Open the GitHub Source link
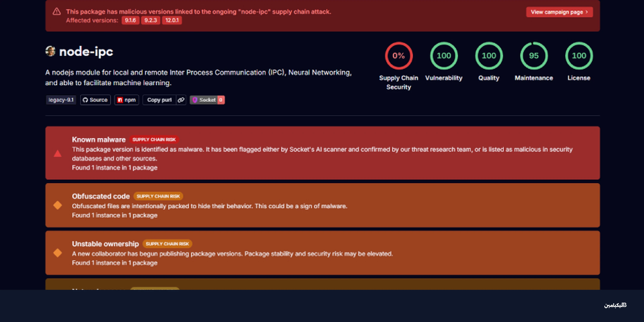The height and width of the screenshot is (322, 644). (x=95, y=100)
